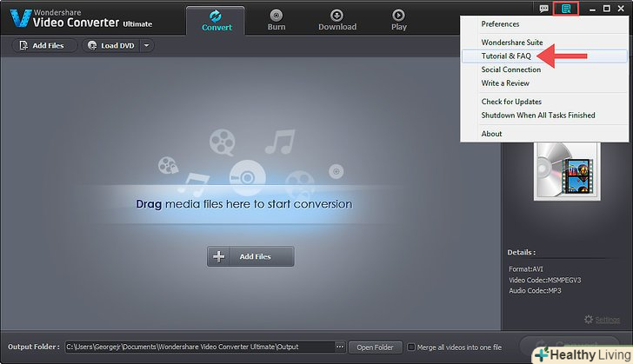Click the Audio Codec:MP3 text
The width and height of the screenshot is (633, 364).
[535, 290]
